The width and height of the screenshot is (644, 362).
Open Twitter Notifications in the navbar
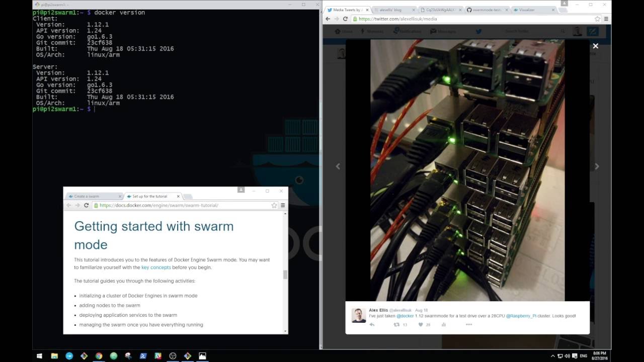coord(406,31)
